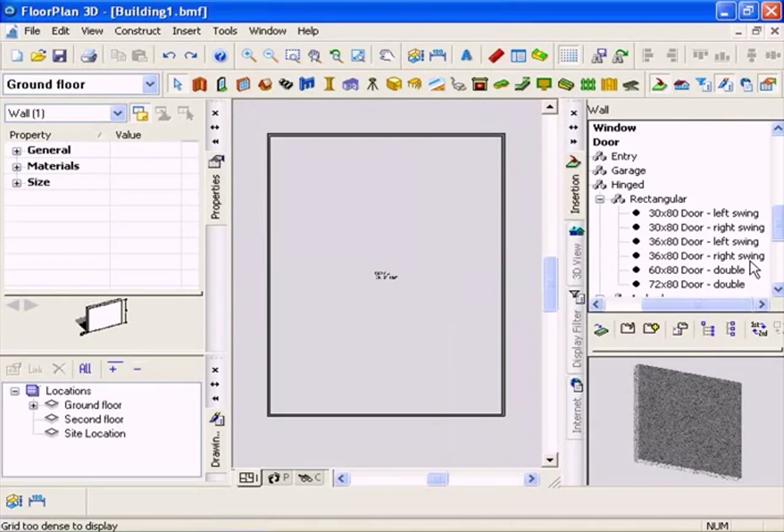Click the All button in locations panel
The width and height of the screenshot is (784, 532).
(85, 369)
